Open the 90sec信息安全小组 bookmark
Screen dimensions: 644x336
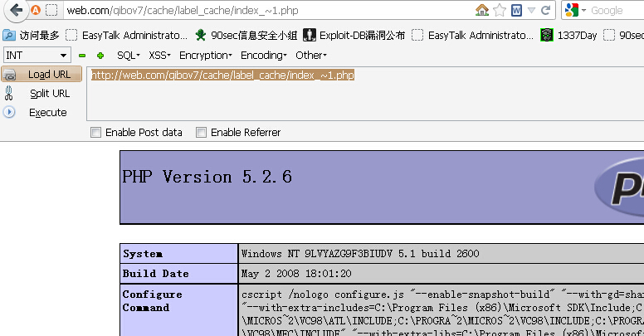(246, 36)
